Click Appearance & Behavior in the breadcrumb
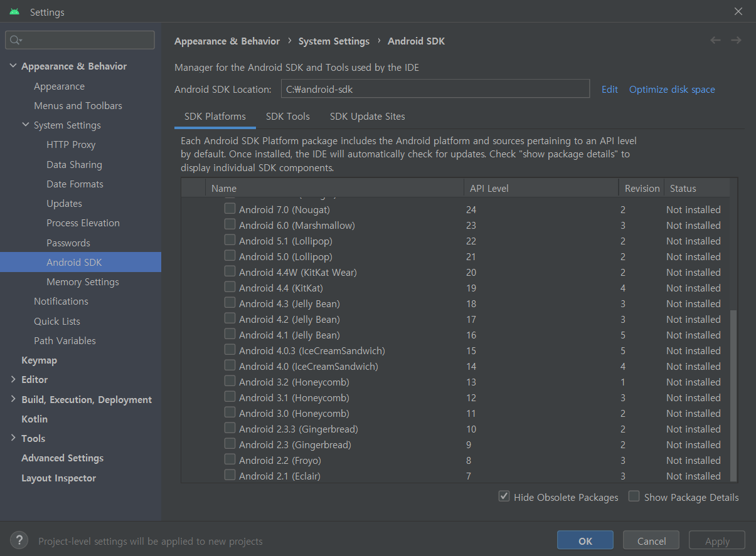The height and width of the screenshot is (556, 756). coord(227,41)
